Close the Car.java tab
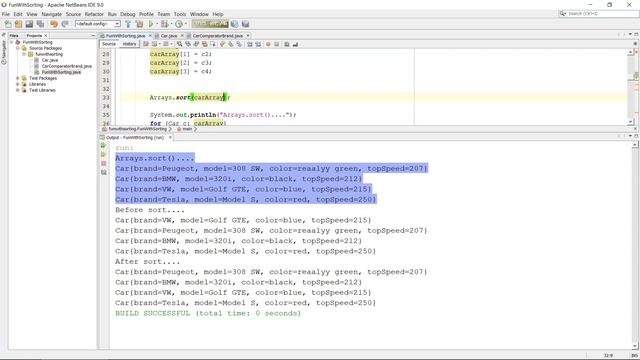The image size is (640, 360). 182,36
